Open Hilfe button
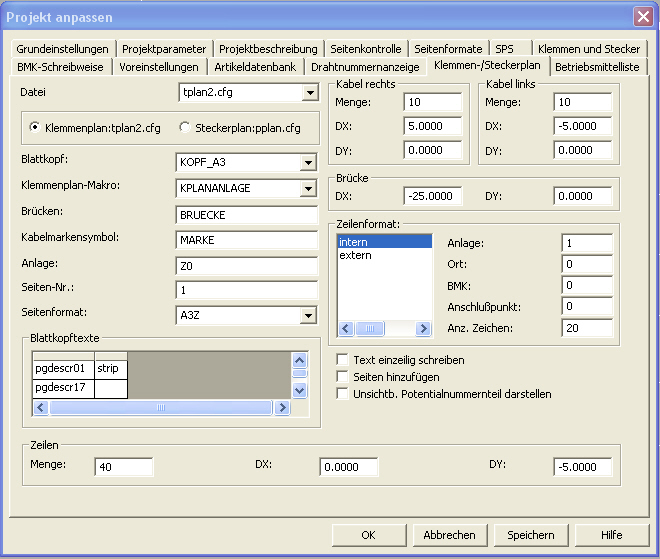The height and width of the screenshot is (559, 660). tap(612, 535)
